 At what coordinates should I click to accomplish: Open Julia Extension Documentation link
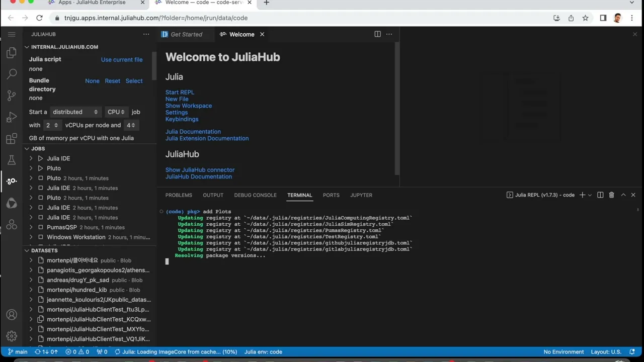pos(207,138)
